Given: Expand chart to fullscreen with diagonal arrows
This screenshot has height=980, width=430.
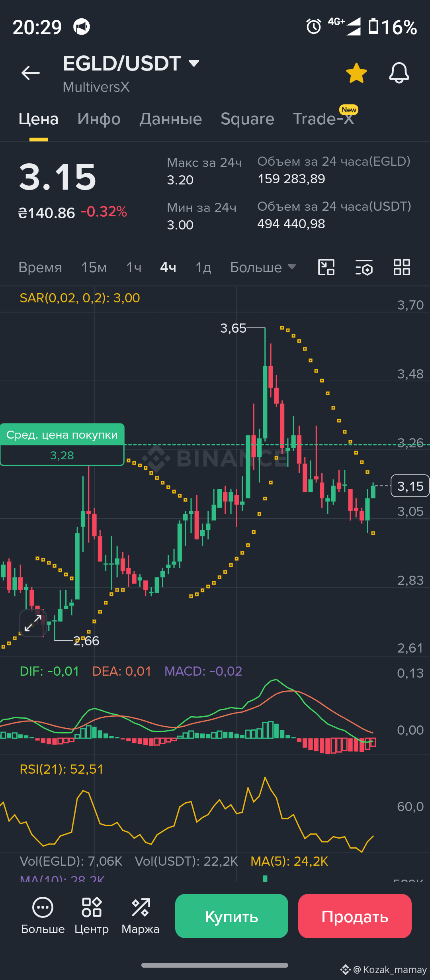Looking at the screenshot, I should [x=33, y=623].
